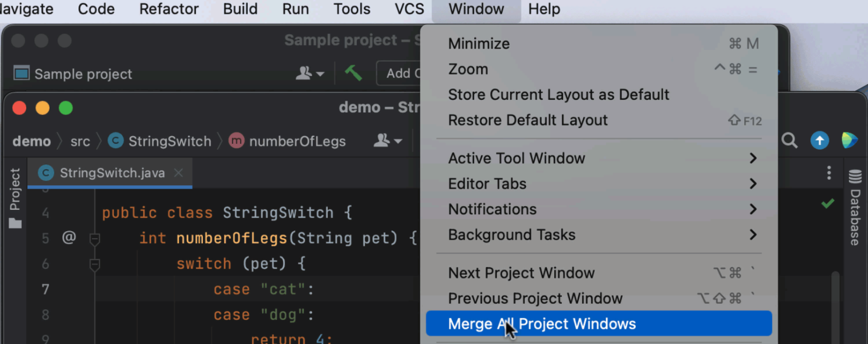Click the StringSwitch class name in the code
Image resolution: width=868 pixels, height=344 pixels.
[x=278, y=213]
